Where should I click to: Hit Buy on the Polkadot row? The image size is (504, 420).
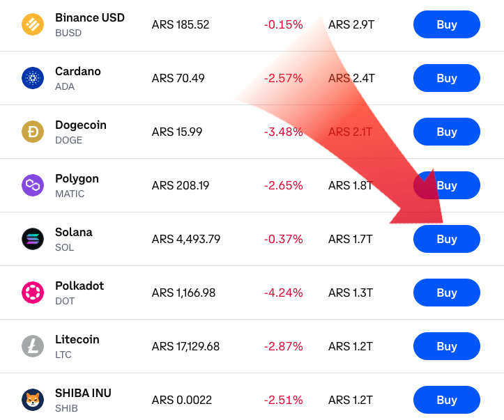446,293
